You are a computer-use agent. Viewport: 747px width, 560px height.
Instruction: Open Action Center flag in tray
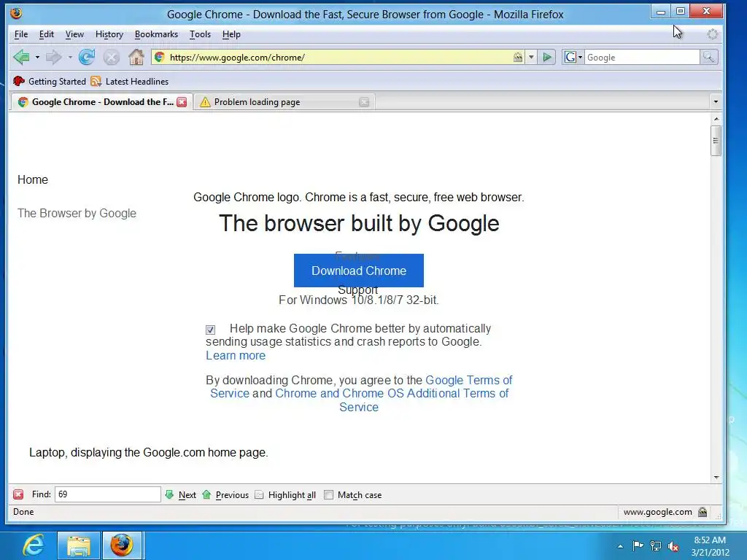[x=638, y=545]
